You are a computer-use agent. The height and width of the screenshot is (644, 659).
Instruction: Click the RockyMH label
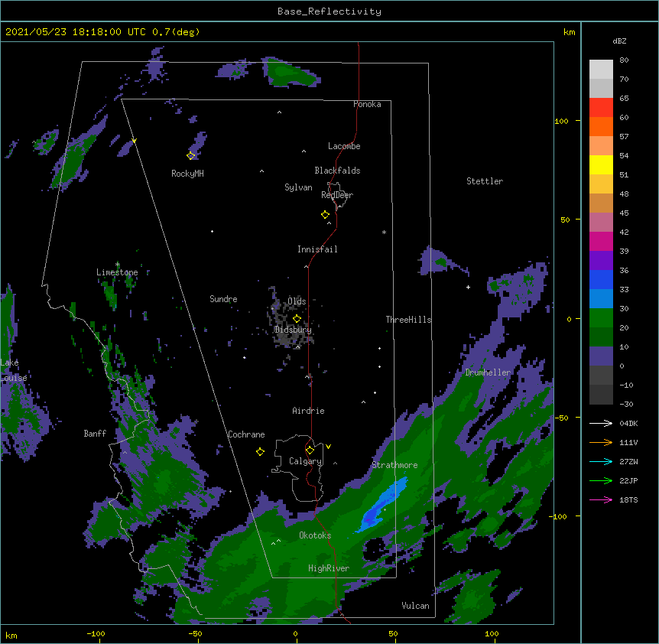[x=187, y=174]
